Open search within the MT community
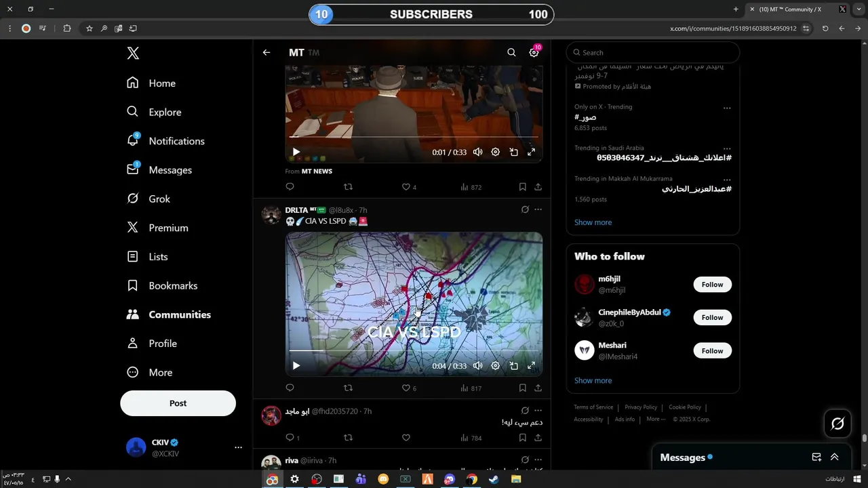Screen dimensions: 868x488 pos(511,52)
